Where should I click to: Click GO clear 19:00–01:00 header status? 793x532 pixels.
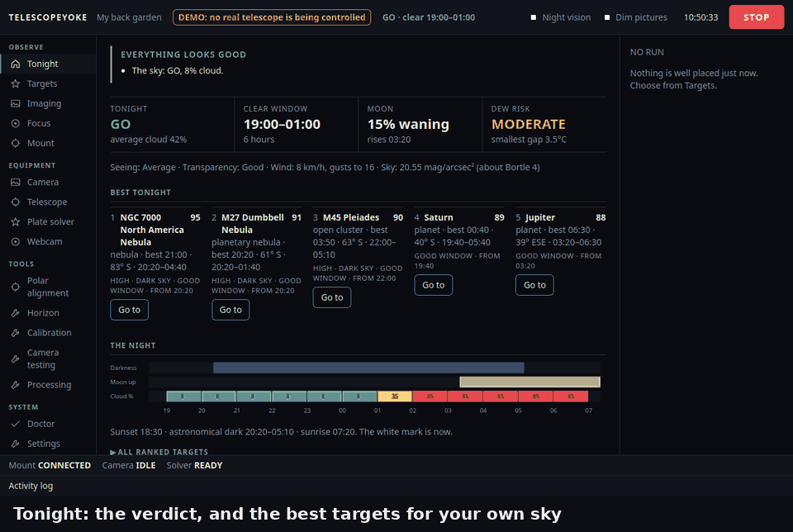click(x=429, y=17)
